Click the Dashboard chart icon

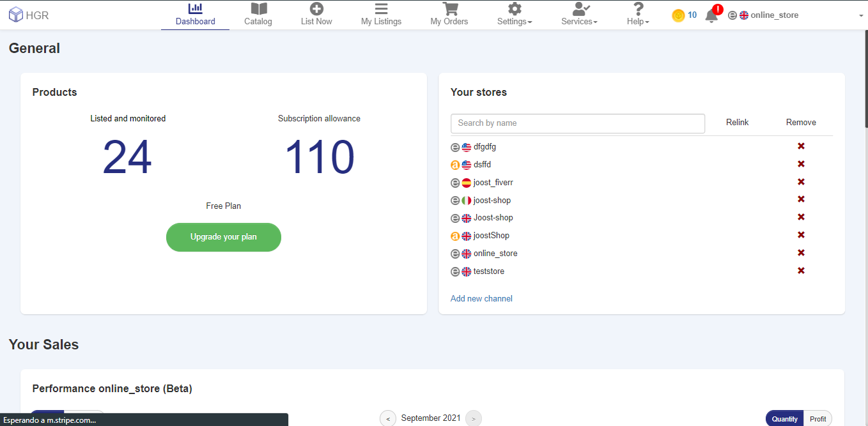point(196,9)
